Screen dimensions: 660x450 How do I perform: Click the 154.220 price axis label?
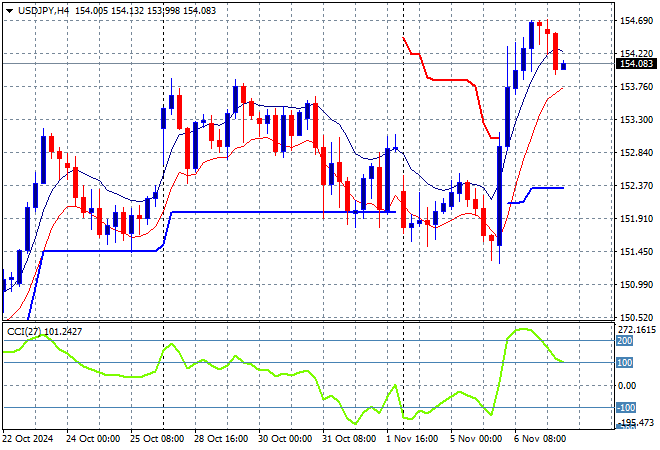tap(636, 53)
